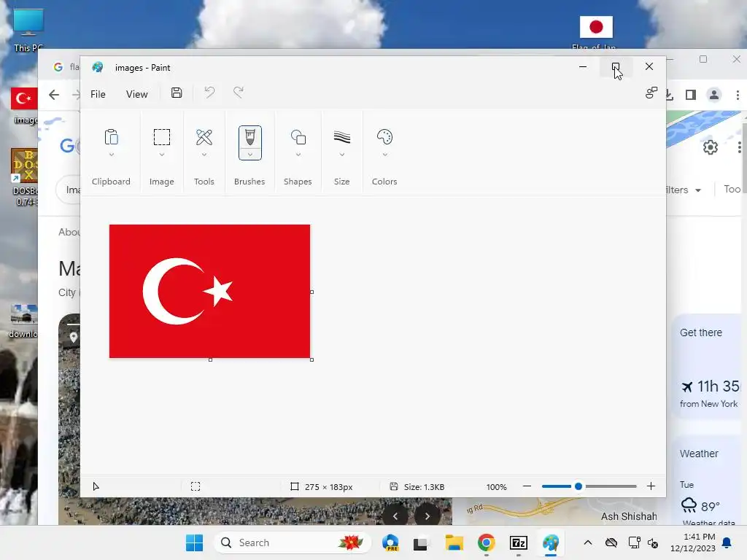Viewport: 747px width, 560px height.
Task: Click the Paint icon in the taskbar
Action: [551, 542]
